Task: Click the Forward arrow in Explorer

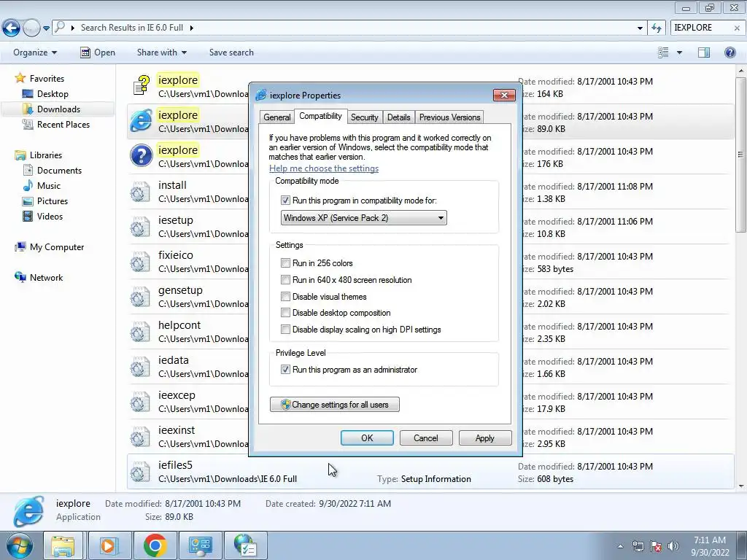Action: (x=31, y=28)
